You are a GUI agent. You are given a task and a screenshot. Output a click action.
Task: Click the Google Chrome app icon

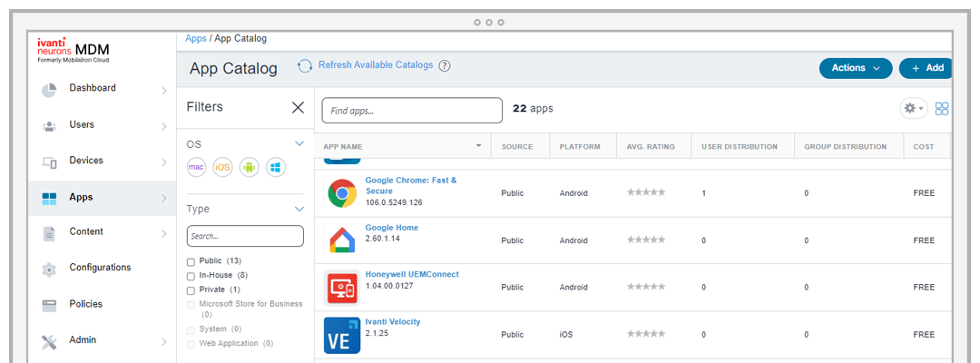point(342,193)
